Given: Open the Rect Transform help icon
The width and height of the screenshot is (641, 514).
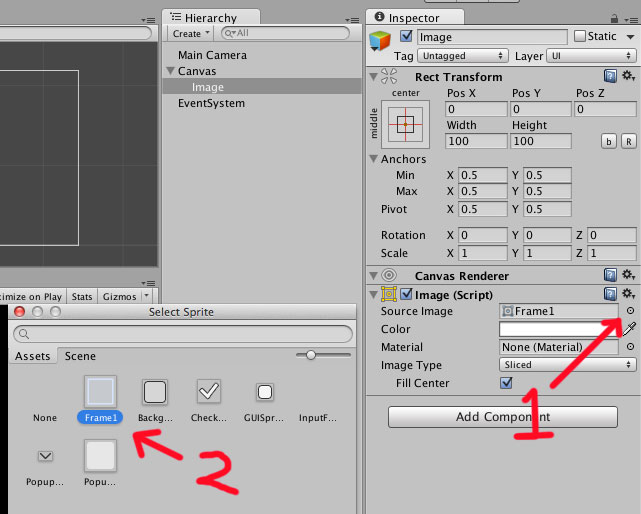Looking at the screenshot, I should (x=610, y=76).
